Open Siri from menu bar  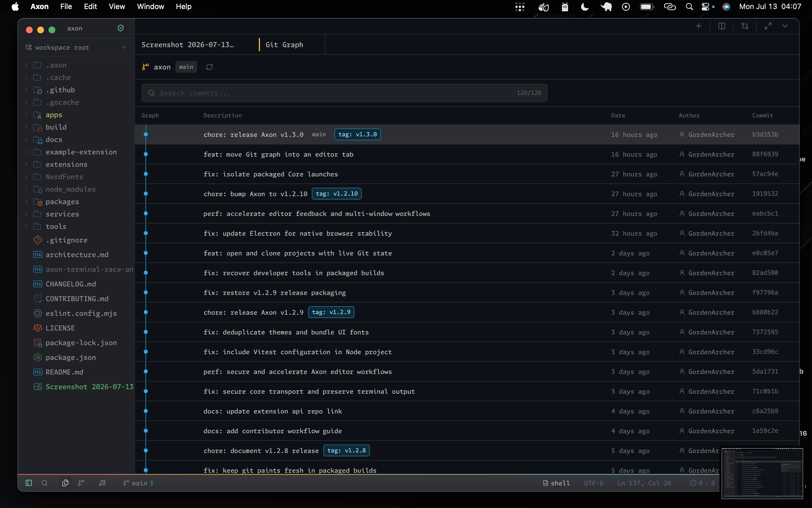point(726,7)
